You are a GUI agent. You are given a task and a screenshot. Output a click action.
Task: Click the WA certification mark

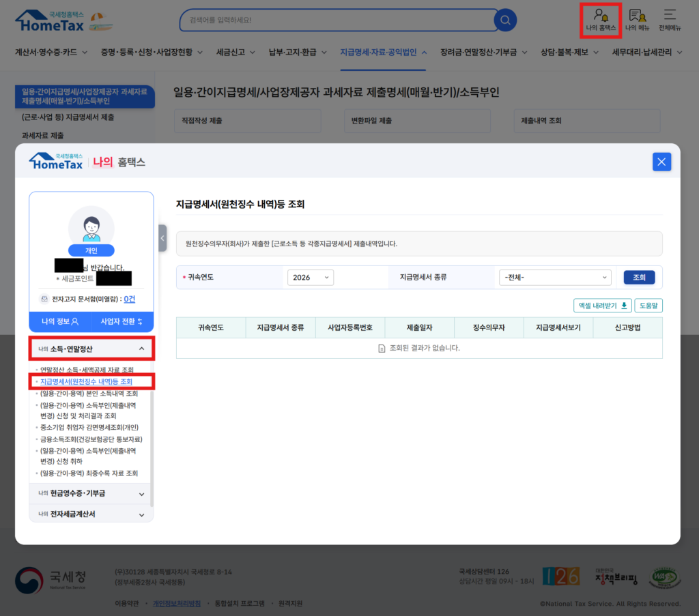(x=665, y=578)
